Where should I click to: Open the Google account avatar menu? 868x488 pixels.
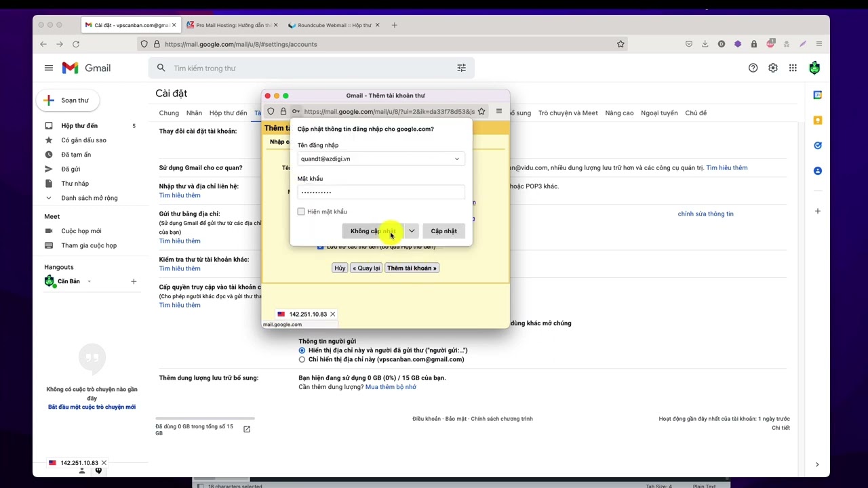814,68
